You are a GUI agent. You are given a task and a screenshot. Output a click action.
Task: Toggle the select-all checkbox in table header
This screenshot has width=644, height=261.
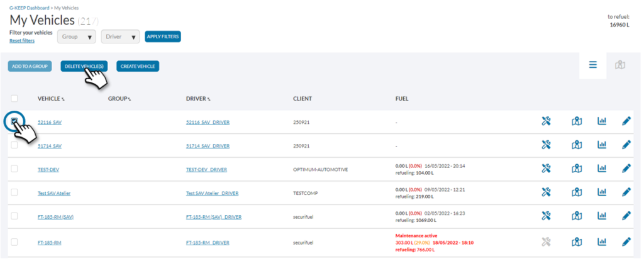tap(14, 99)
